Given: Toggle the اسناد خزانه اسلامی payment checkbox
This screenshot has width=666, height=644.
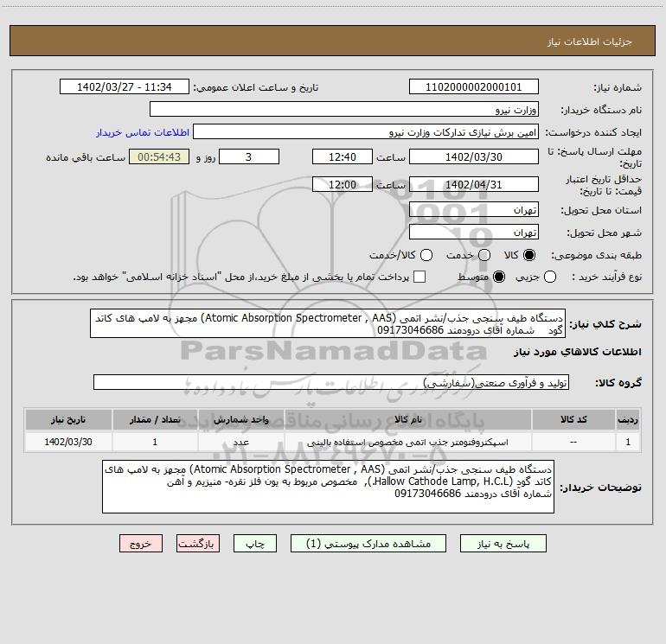Looking at the screenshot, I should point(419,277).
